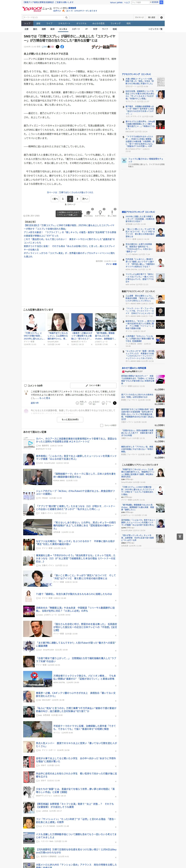This screenshot has width=186, height=868.
Task: Open the ライブ tab in dark navigation bar
Action: pos(49,24)
